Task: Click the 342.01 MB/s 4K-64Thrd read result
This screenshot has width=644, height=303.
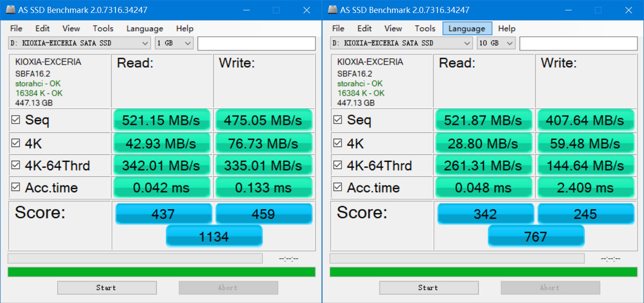Action: click(161, 166)
